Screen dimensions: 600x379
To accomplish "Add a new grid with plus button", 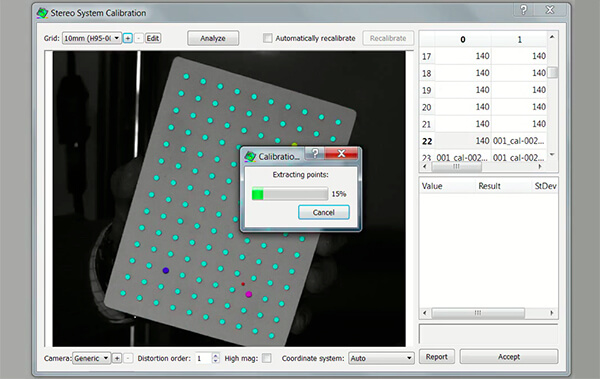I will [x=128, y=38].
